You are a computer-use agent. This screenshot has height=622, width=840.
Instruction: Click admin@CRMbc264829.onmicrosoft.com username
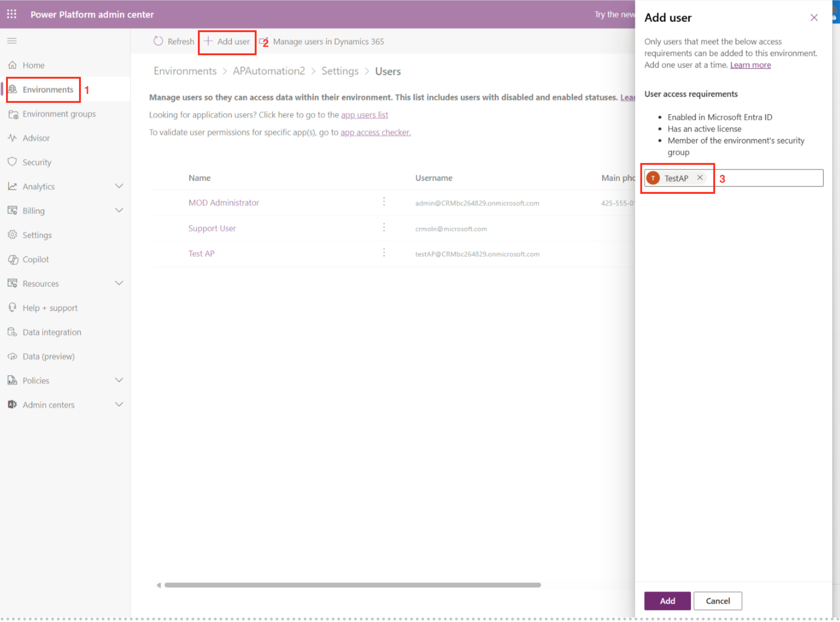click(477, 203)
